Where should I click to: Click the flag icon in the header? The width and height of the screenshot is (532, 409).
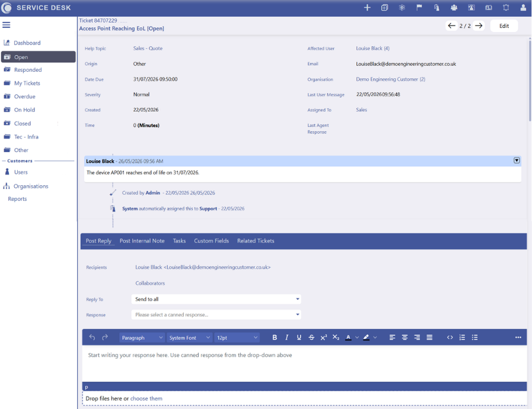coord(419,8)
